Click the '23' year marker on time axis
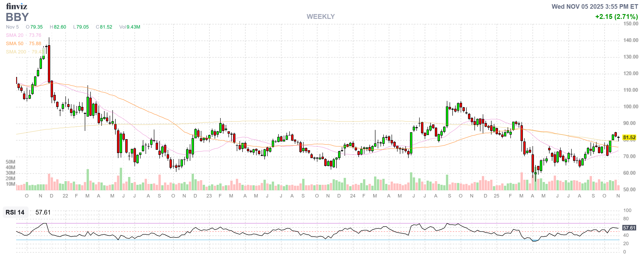Viewport: 644px width, 259px height. [x=209, y=196]
